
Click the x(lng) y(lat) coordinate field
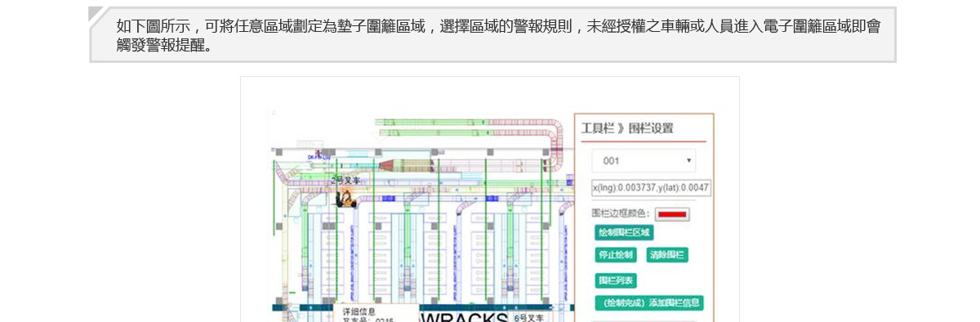651,187
